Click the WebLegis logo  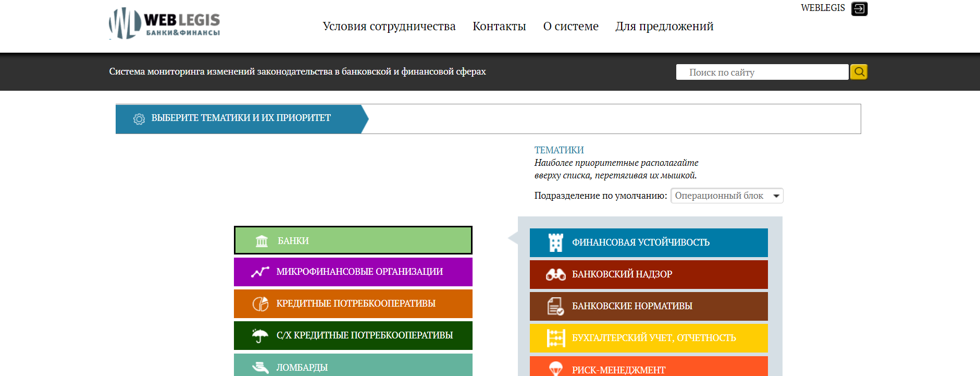point(164,24)
